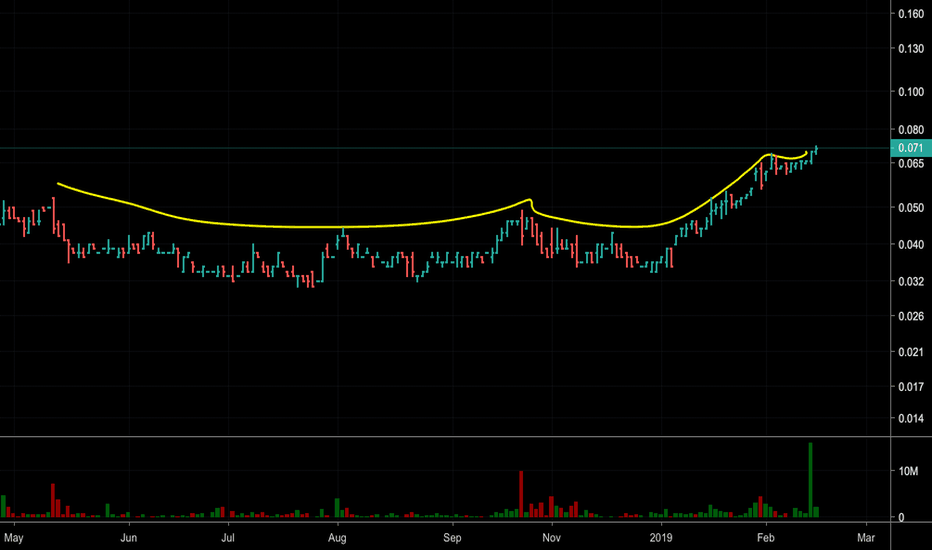932x550 pixels.
Task: Click the 0.026 price axis label
Action: (911, 316)
